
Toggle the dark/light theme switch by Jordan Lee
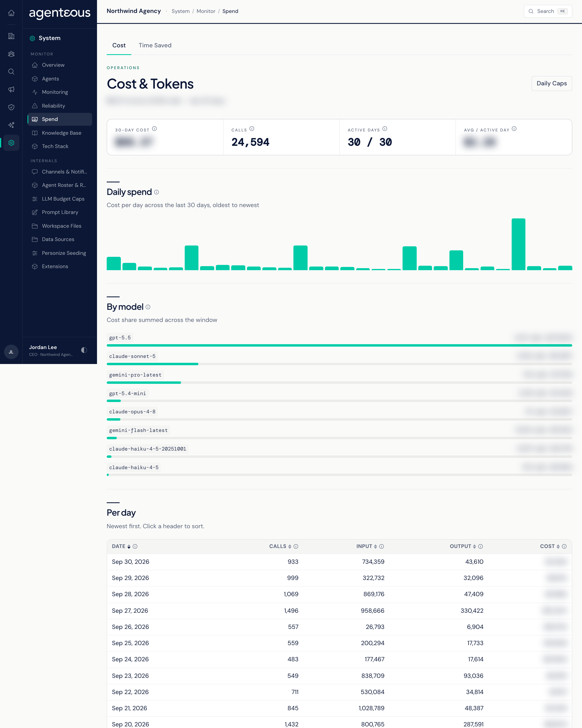click(x=84, y=350)
